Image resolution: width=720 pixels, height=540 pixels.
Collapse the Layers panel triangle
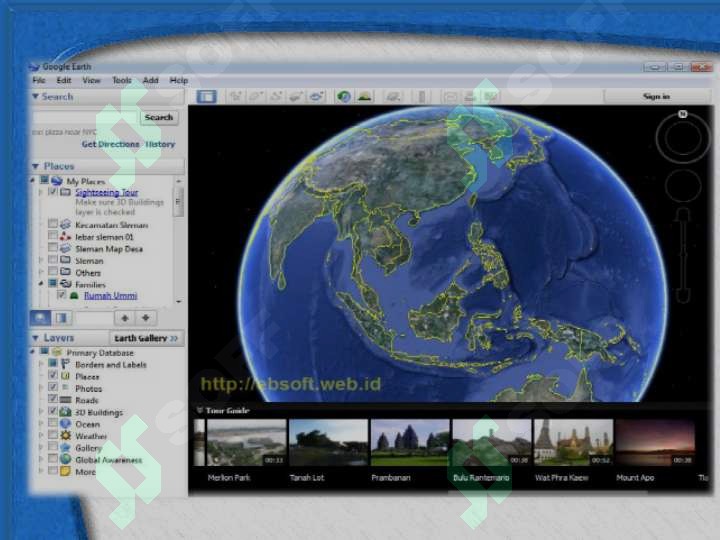tap(35, 338)
